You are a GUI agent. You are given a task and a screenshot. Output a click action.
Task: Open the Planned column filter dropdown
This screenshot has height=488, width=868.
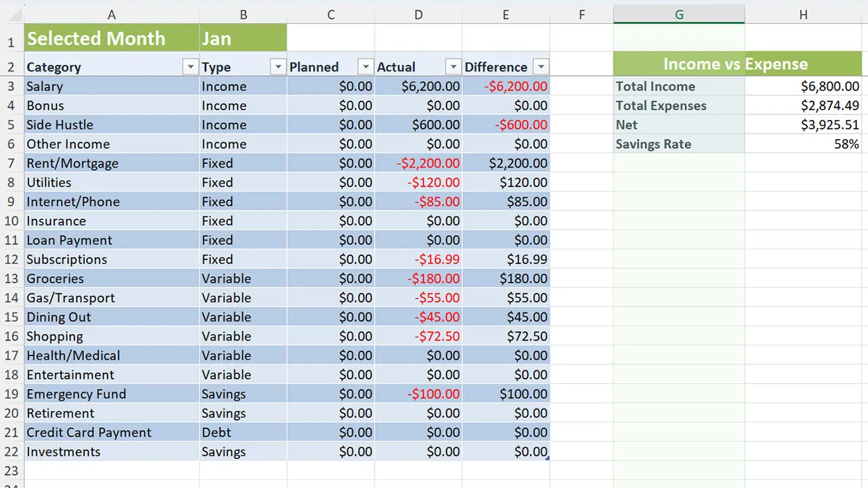click(x=365, y=67)
